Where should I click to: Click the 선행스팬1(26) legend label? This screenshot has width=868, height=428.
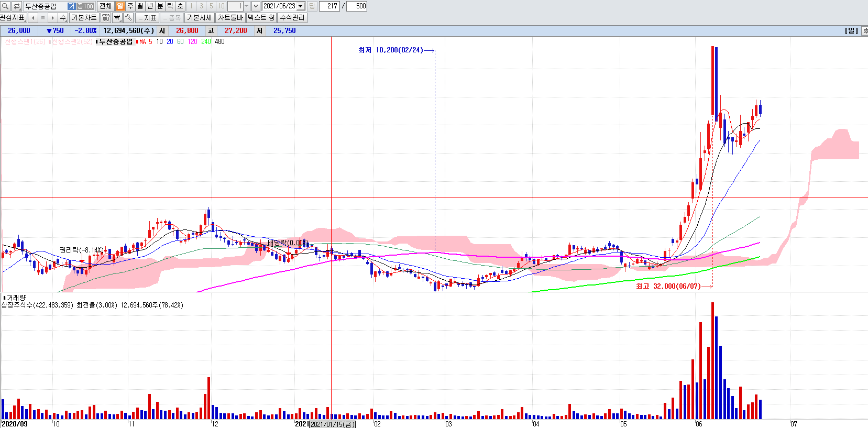(25, 42)
